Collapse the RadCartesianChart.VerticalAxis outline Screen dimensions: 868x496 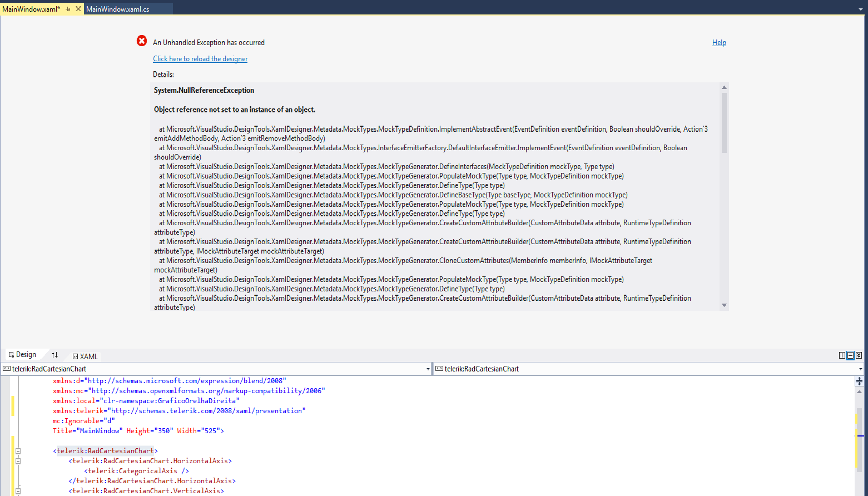point(18,491)
